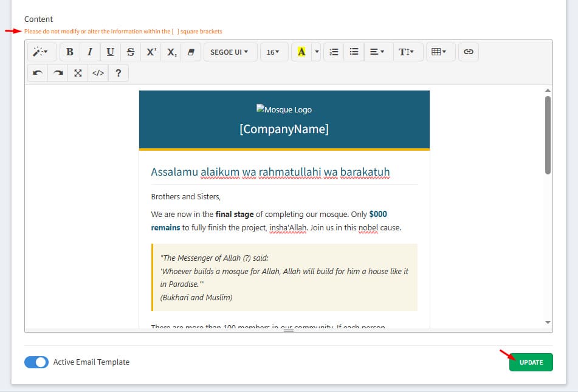Toggle underline formatting
578x392 pixels.
110,52
